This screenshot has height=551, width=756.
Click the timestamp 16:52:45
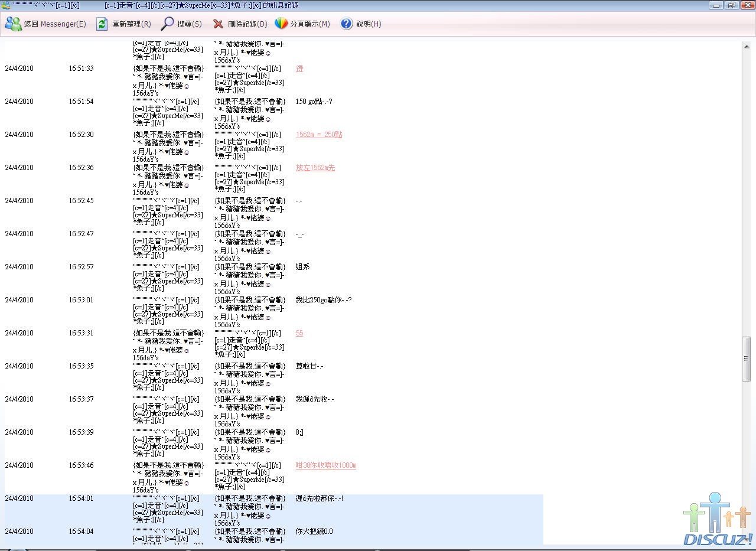81,201
